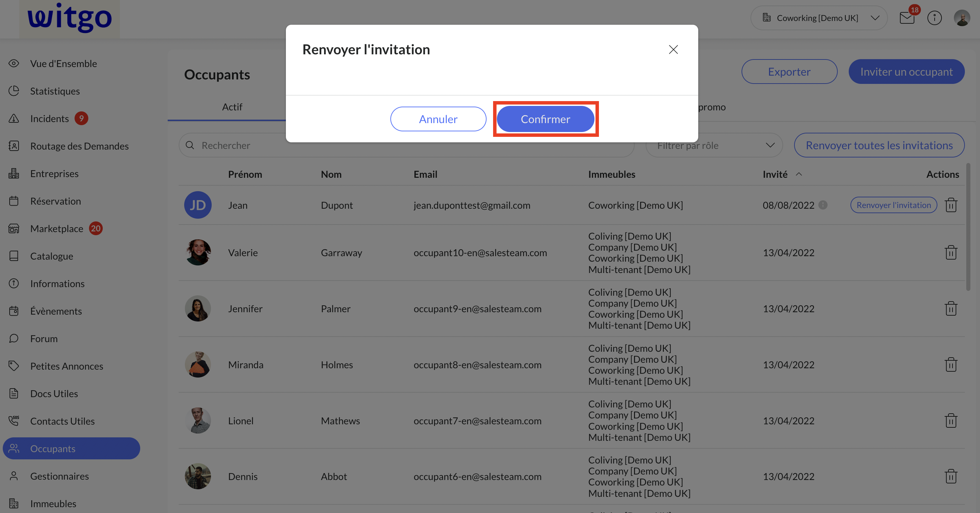The width and height of the screenshot is (980, 513).
Task: Click the Incidents badge showing 9
Action: [x=81, y=118]
